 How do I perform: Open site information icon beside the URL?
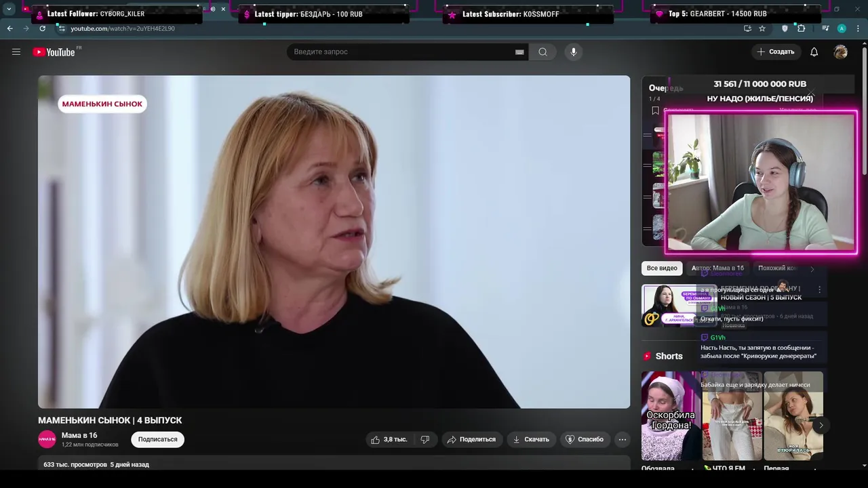point(62,28)
